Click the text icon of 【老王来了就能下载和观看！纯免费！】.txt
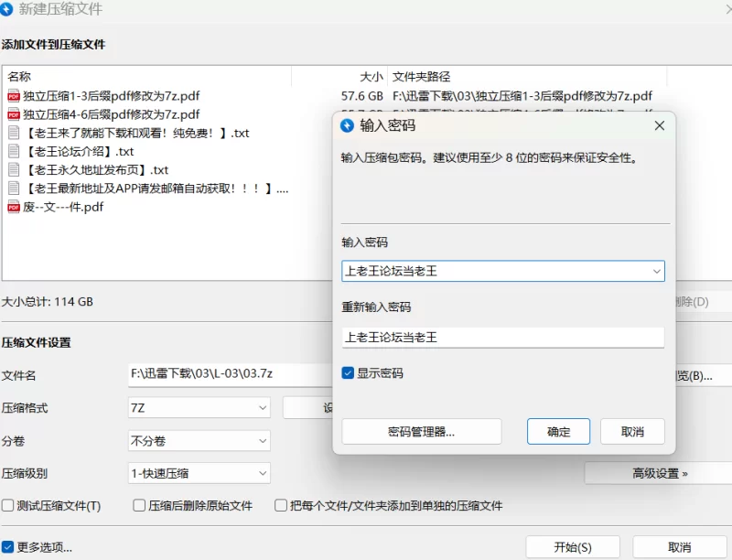732x560 pixels. [14, 133]
